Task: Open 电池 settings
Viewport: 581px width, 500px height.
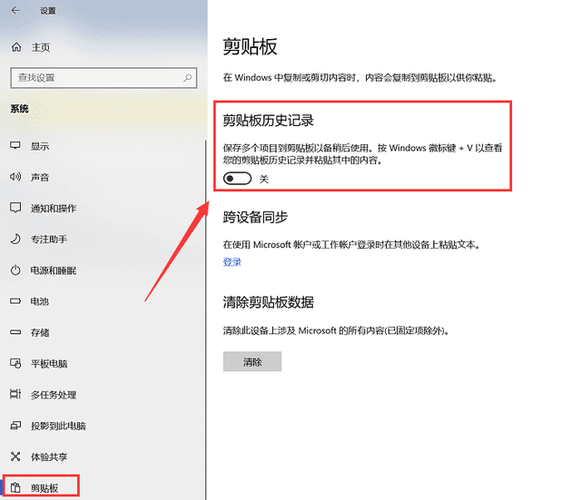Action: coord(40,301)
